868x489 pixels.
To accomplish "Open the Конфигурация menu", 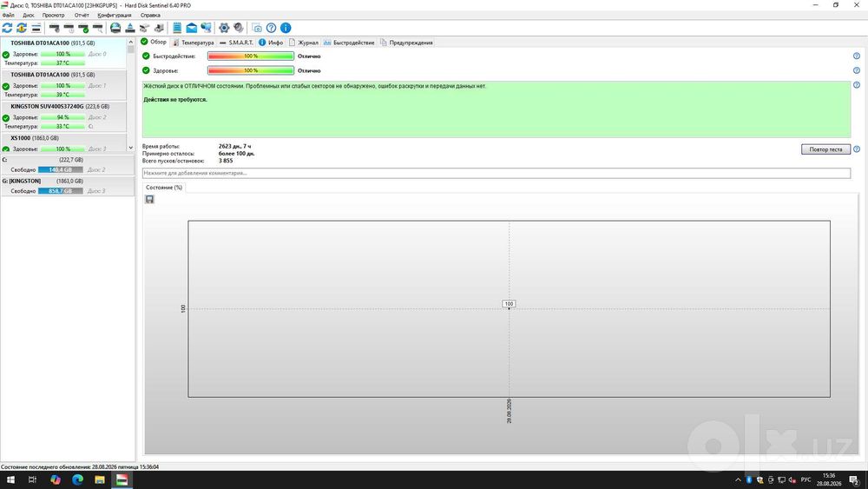I will 115,15.
